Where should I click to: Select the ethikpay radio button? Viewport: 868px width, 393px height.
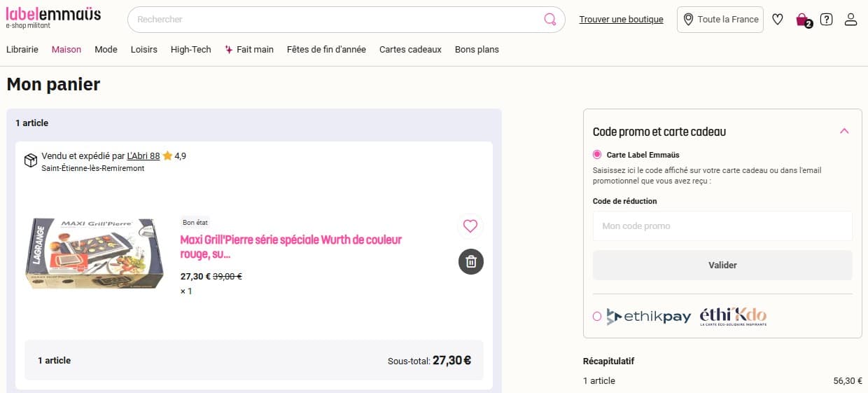[x=597, y=317]
